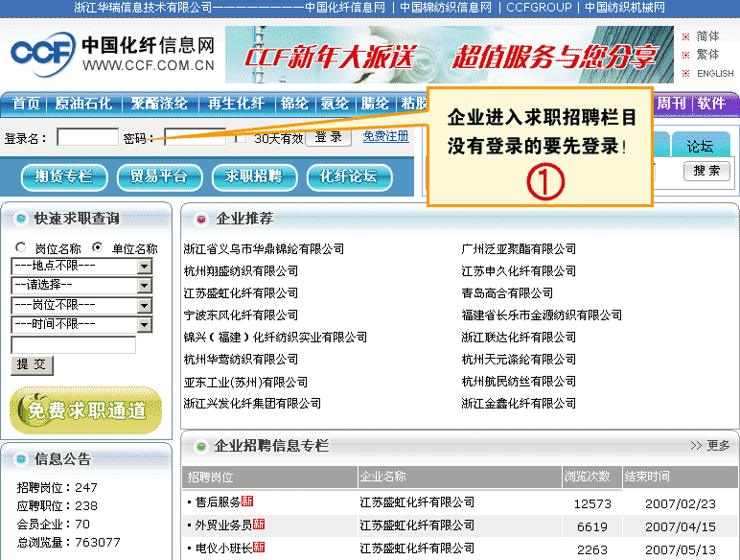The height and width of the screenshot is (560, 740).
Task: Tick the 30天有效 checkbox
Action: (241, 138)
